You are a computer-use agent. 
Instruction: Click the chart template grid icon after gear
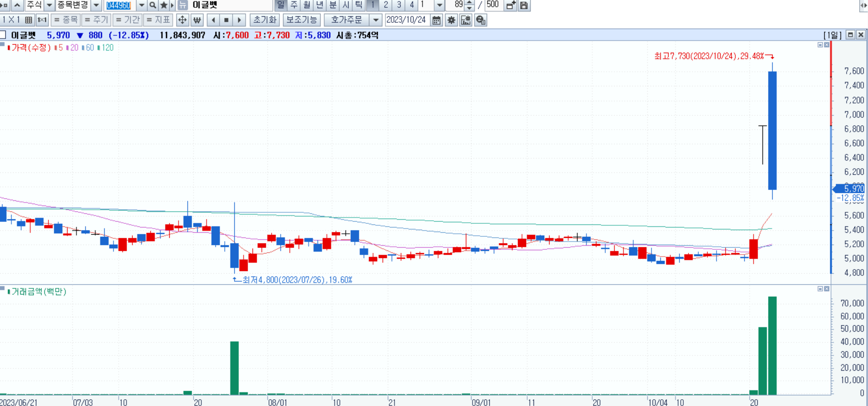466,20
